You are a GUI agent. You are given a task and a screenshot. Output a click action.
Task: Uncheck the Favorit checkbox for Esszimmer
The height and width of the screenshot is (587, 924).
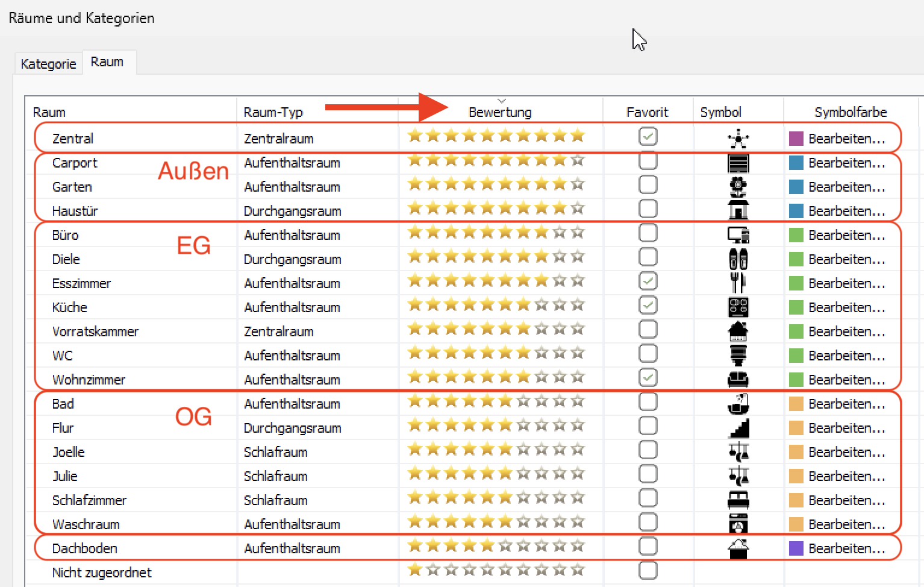(x=648, y=281)
